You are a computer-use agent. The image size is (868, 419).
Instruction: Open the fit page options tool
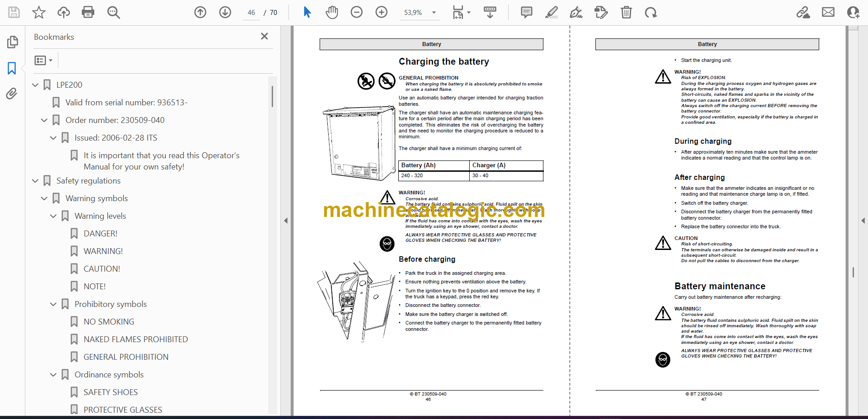(461, 12)
